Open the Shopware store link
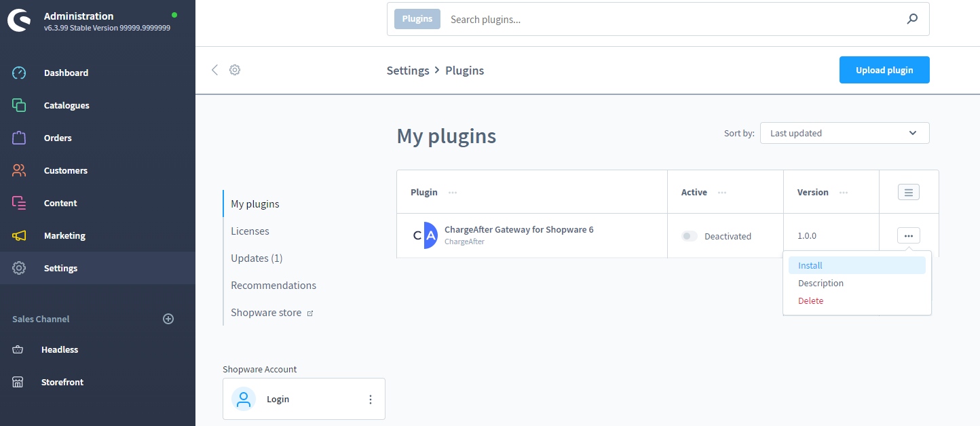This screenshot has width=980, height=426. (271, 313)
